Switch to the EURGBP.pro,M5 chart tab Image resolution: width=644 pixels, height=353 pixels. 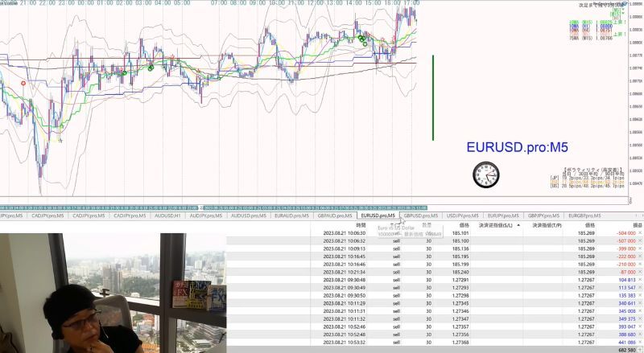[585, 215]
